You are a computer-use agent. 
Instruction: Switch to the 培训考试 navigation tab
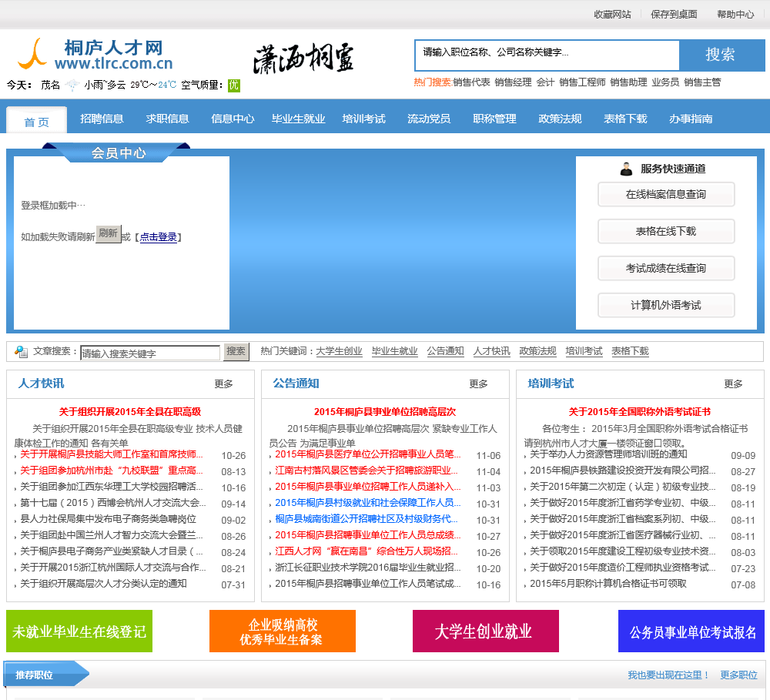[x=363, y=119]
